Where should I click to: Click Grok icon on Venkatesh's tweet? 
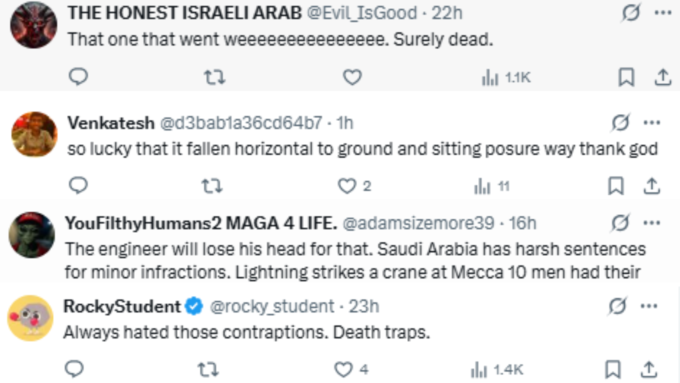coord(620,123)
